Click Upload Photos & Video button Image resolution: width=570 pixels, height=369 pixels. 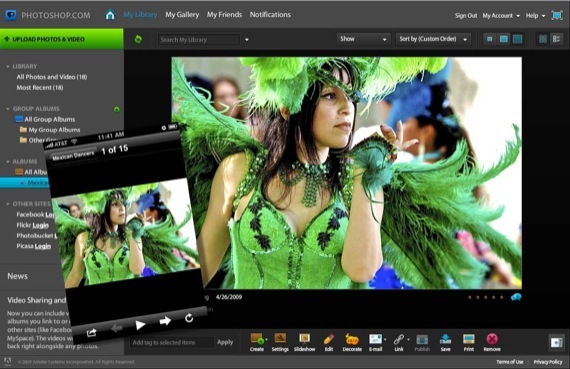62,39
